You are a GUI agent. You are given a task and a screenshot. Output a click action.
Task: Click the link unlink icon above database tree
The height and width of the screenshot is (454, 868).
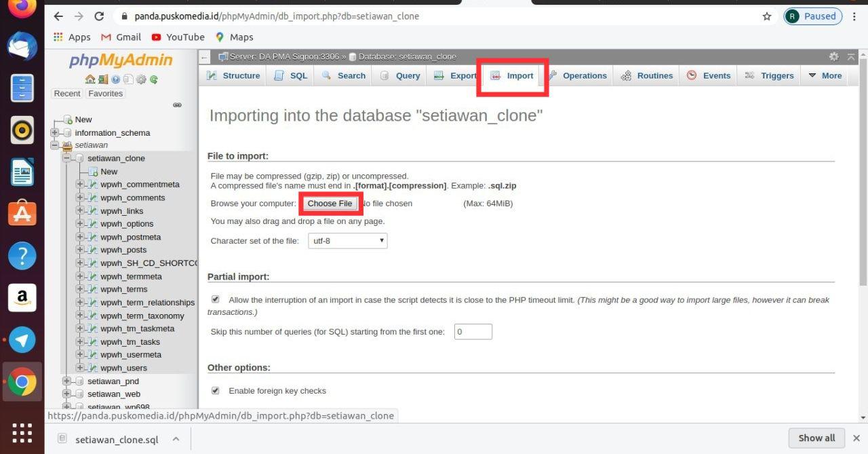pyautogui.click(x=177, y=105)
